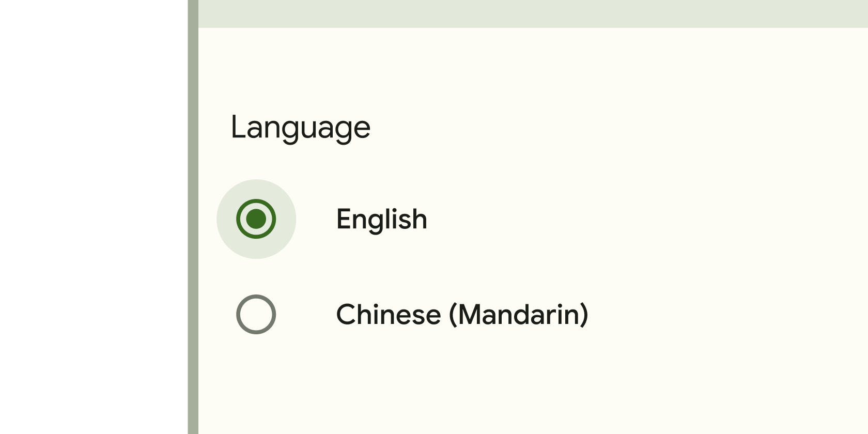The height and width of the screenshot is (434, 868).
Task: Click the "Chinese (Mandarin)" option label
Action: pyautogui.click(x=462, y=314)
